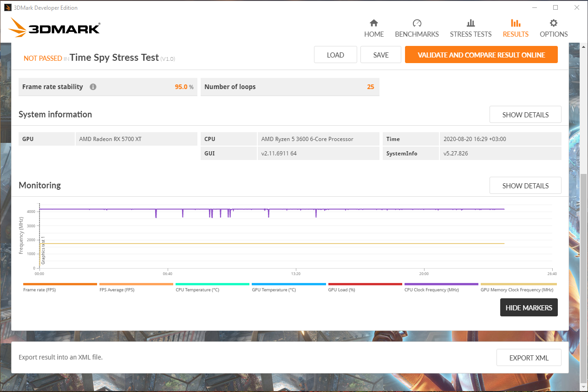Click SystemInfo version v5.27.826
Image resolution: width=588 pixels, height=392 pixels.
(456, 153)
